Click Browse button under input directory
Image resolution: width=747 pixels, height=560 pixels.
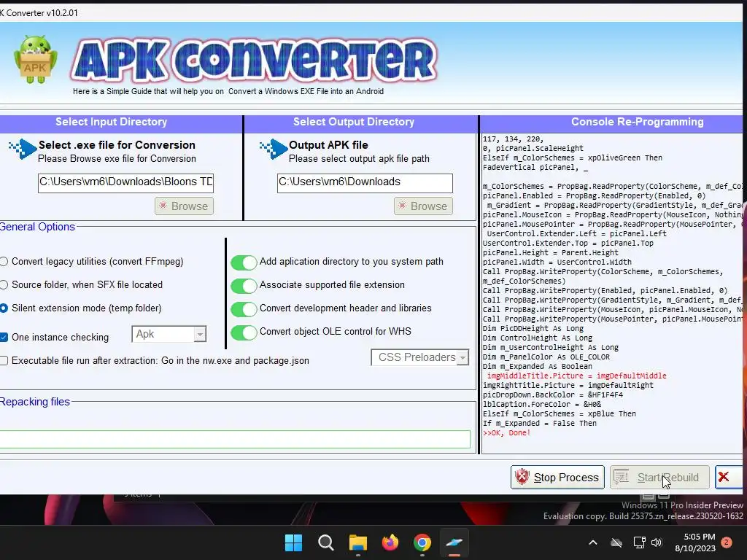(x=184, y=206)
